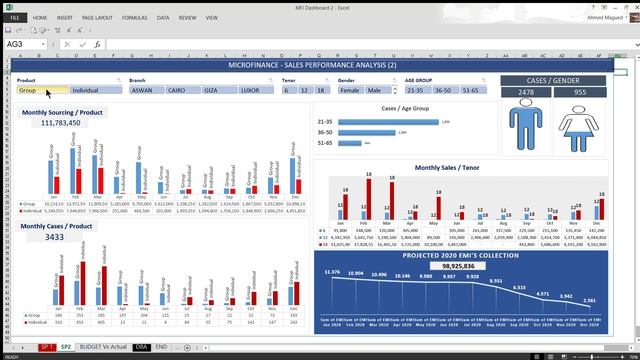
Task: Toggle LUXOR branch slicer item
Action: pos(256,90)
